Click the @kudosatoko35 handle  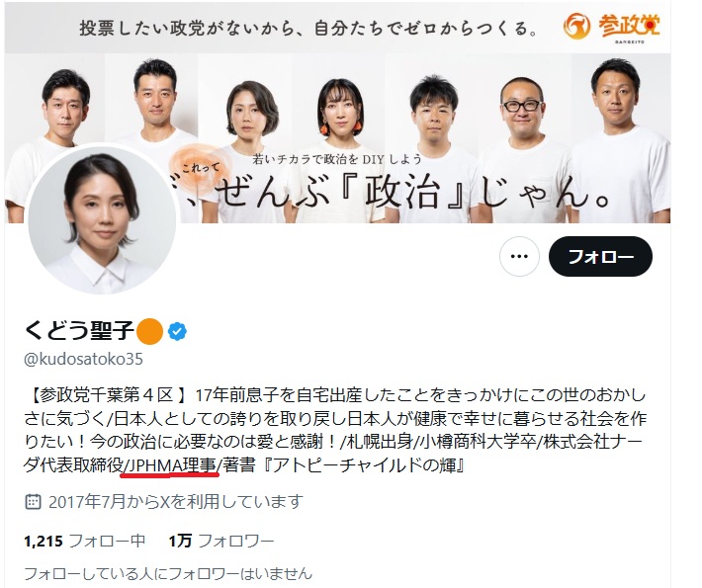(83, 360)
